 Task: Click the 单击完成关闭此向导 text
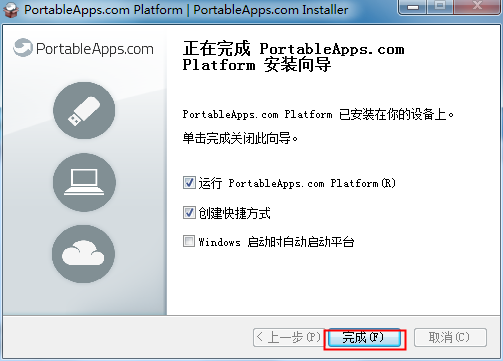[240, 138]
